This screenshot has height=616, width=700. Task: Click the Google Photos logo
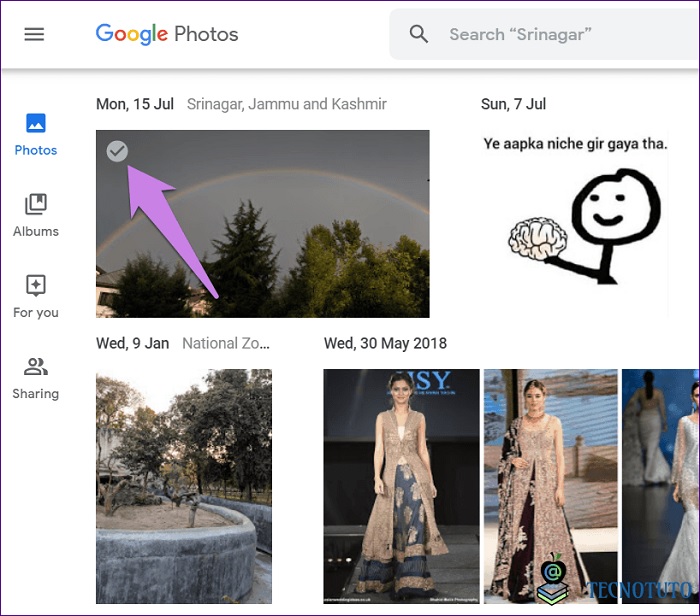click(167, 34)
